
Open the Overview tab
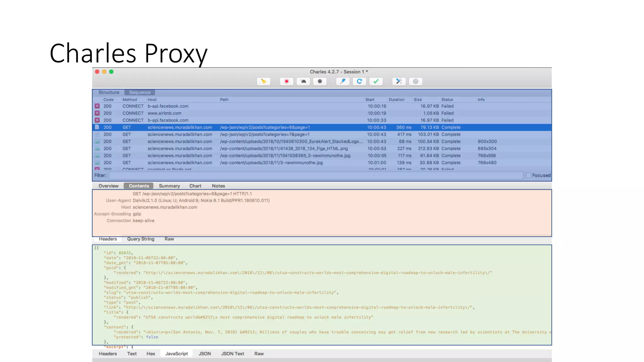click(x=108, y=186)
